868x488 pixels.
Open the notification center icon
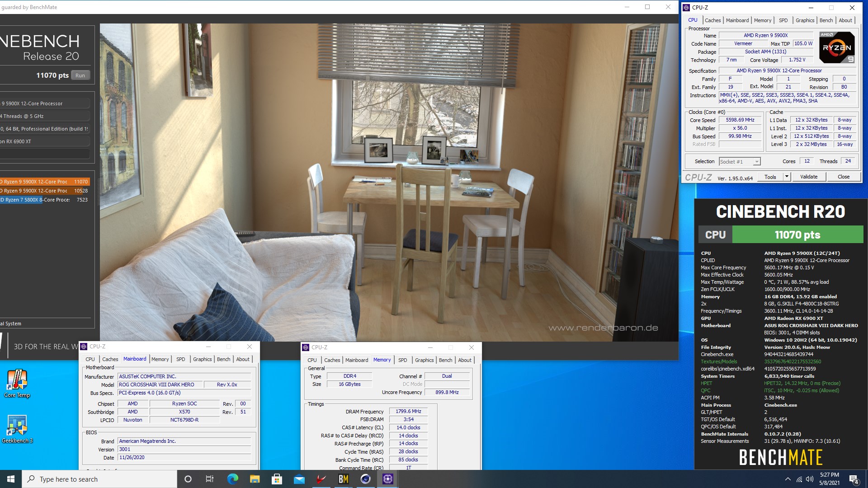pos(854,479)
